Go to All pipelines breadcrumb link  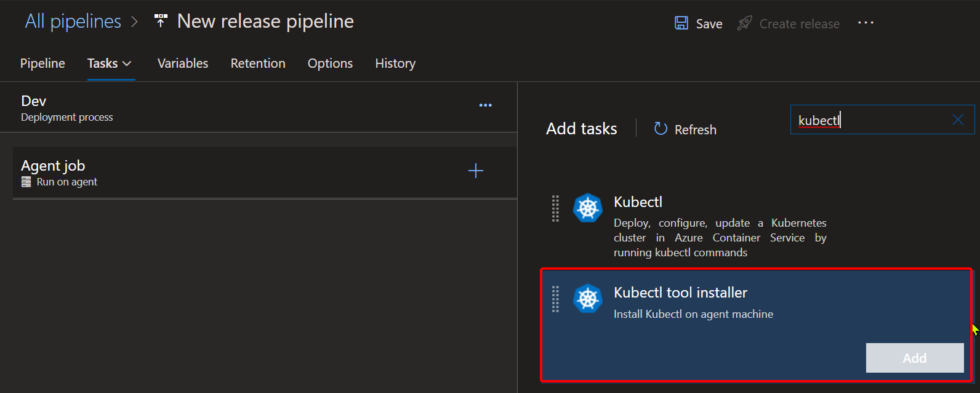pyautogui.click(x=73, y=22)
